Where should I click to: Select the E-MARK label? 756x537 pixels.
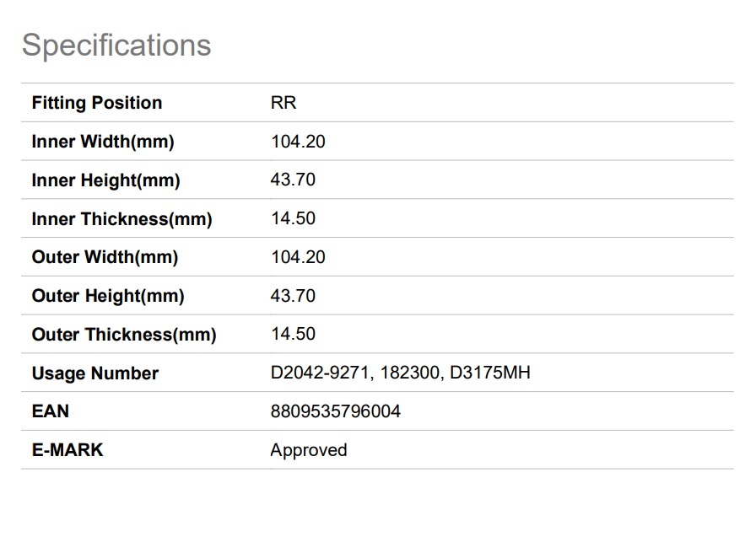click(67, 450)
